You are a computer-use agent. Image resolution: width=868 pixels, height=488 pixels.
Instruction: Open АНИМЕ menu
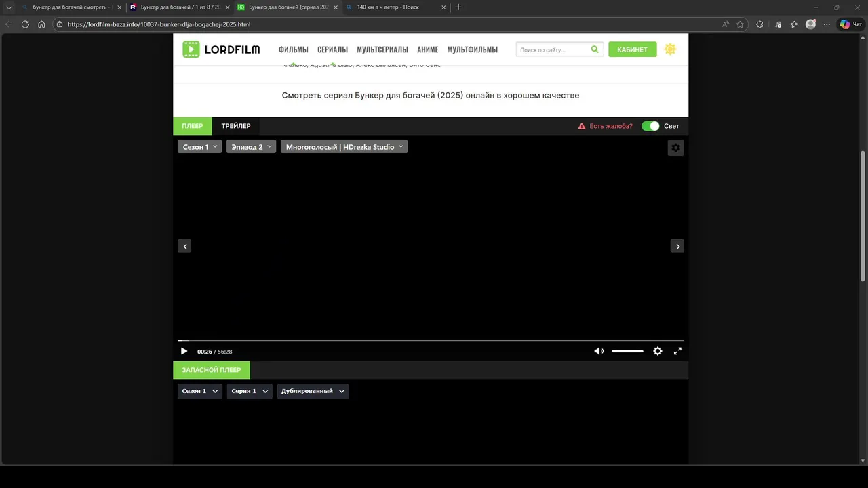[x=428, y=49]
